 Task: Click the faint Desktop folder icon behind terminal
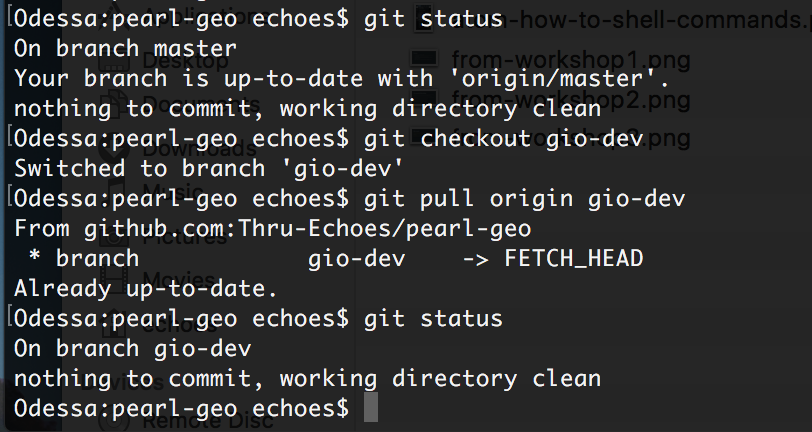(114, 61)
